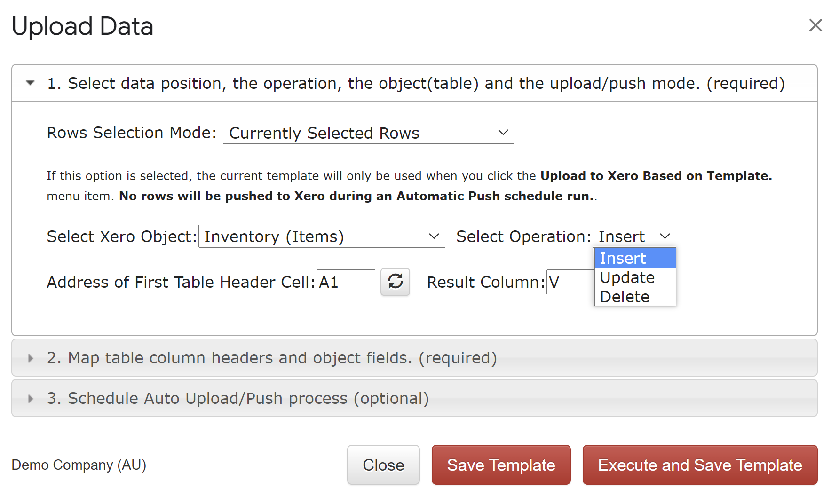The image size is (831, 504).
Task: Choose Update from the operation list
Action: (x=635, y=277)
